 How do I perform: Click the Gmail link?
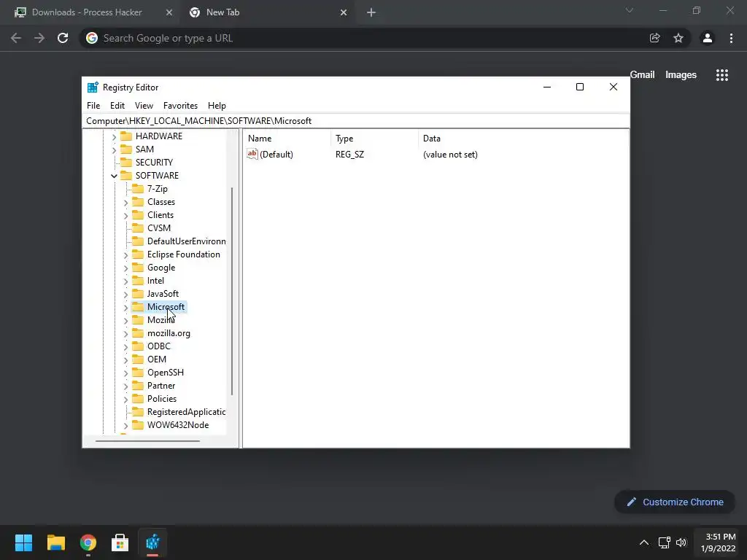642,75
